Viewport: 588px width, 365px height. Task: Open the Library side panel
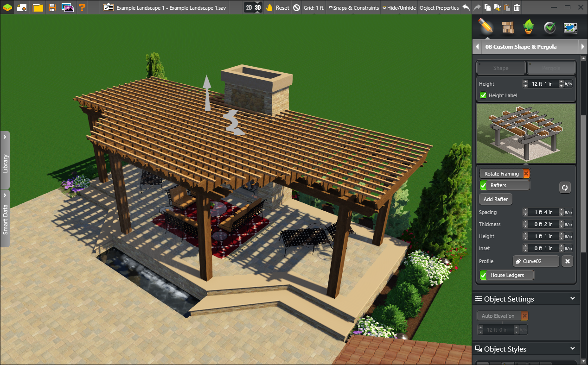tap(6, 160)
